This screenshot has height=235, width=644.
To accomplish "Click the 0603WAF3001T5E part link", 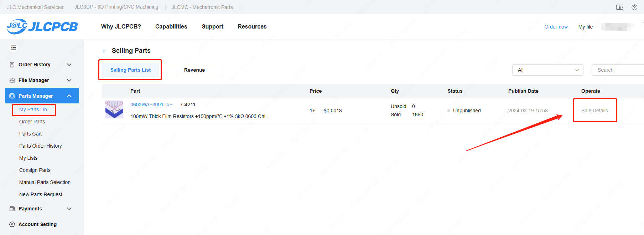I will pyautogui.click(x=151, y=104).
